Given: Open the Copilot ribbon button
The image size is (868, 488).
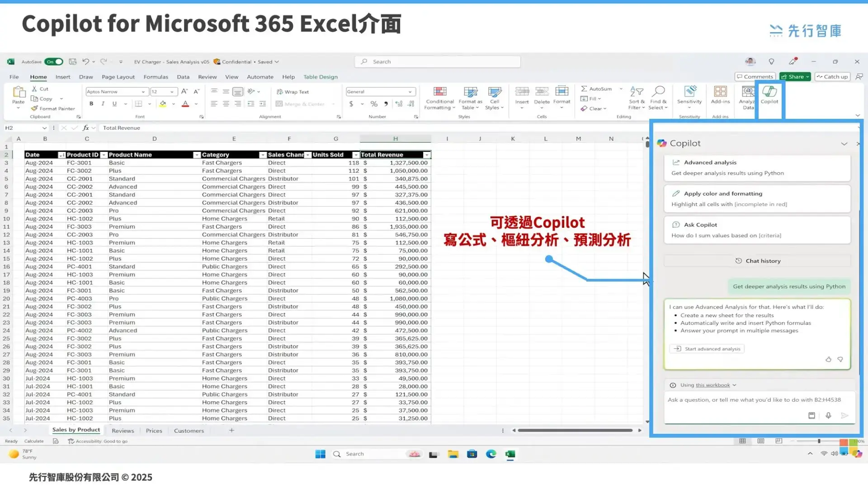Looking at the screenshot, I should 769,95.
